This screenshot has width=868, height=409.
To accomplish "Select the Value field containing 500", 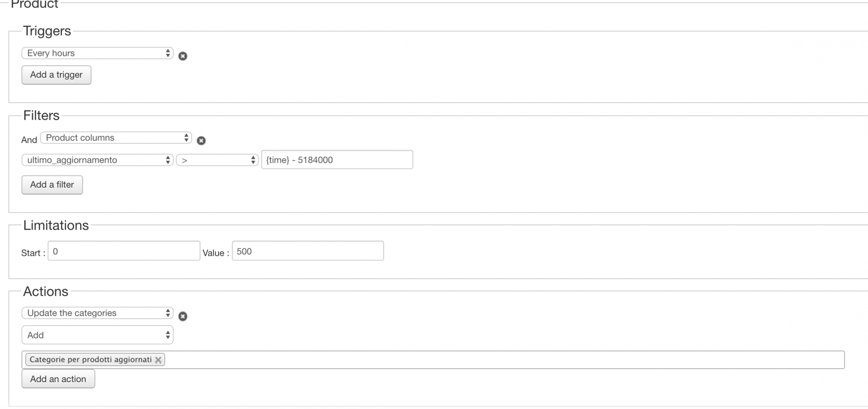I will (x=308, y=251).
